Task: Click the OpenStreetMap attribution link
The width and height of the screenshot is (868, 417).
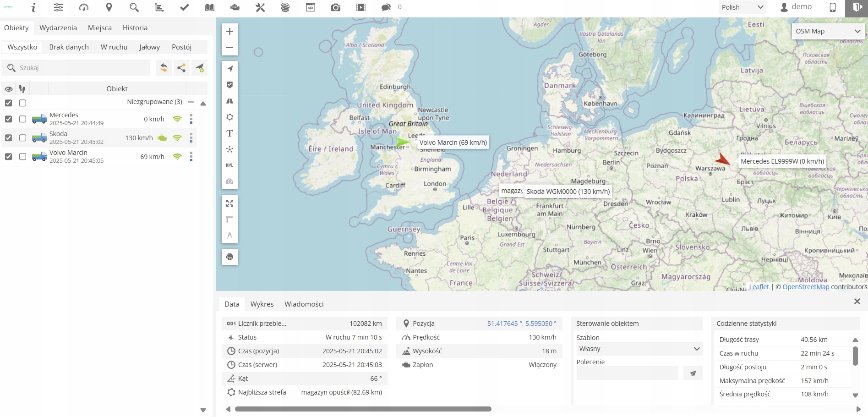Action: click(805, 287)
